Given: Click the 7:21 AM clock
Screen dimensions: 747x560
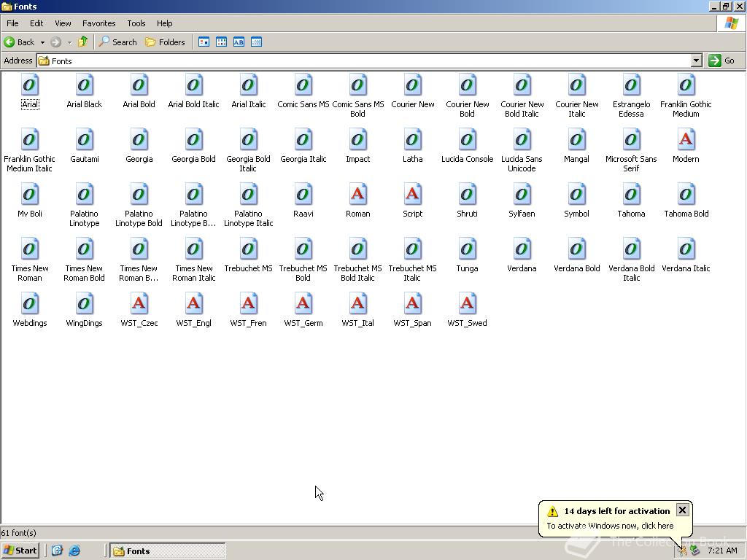Looking at the screenshot, I should pyautogui.click(x=722, y=551).
